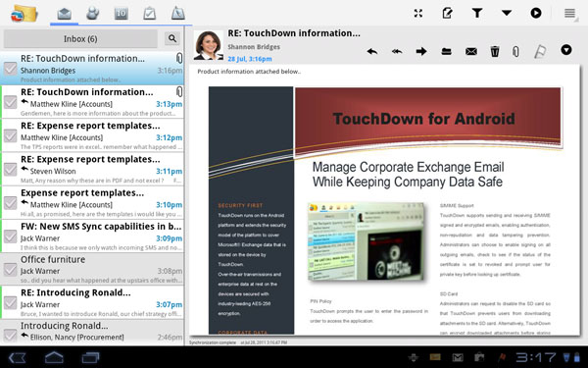Open the filter funnel
Screen dimensions: 588x368
coord(476,13)
